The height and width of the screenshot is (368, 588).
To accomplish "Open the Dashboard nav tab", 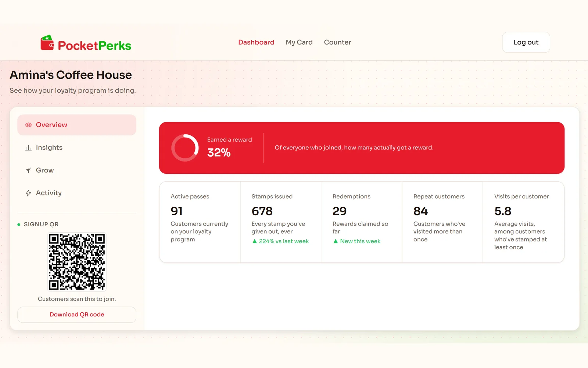I will pyautogui.click(x=256, y=42).
